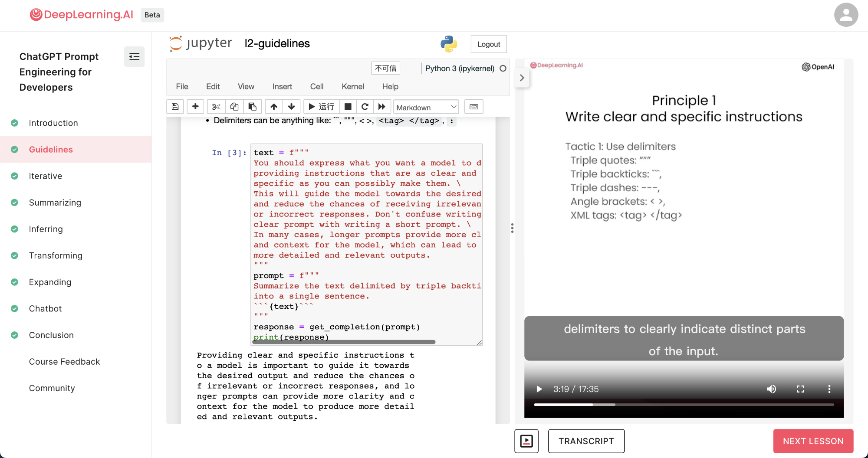Enter fullscreen video mode

[x=800, y=389]
